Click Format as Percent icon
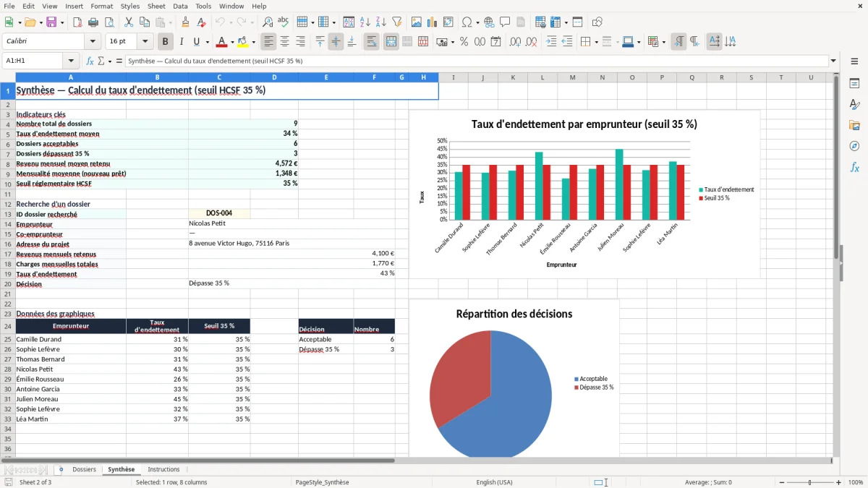 pyautogui.click(x=464, y=42)
